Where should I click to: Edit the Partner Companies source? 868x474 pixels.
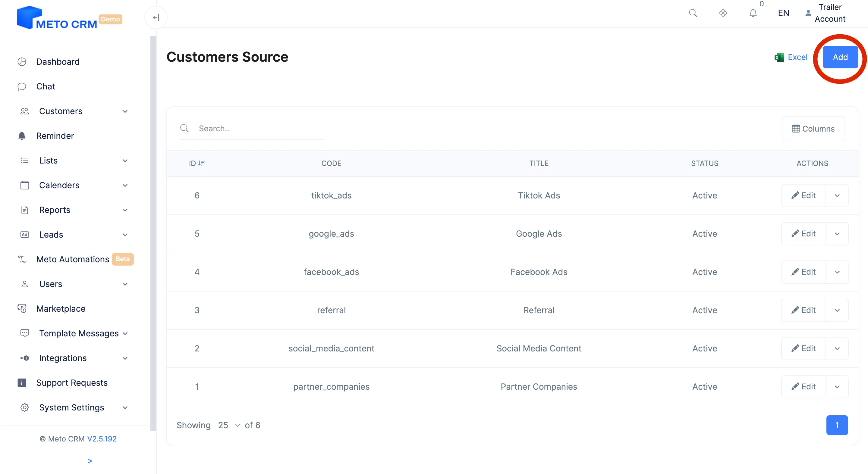(804, 386)
